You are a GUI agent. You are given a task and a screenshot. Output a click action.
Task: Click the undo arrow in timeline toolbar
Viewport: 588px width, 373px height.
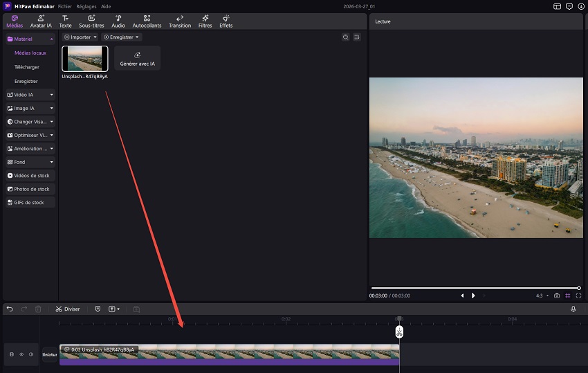[10, 309]
